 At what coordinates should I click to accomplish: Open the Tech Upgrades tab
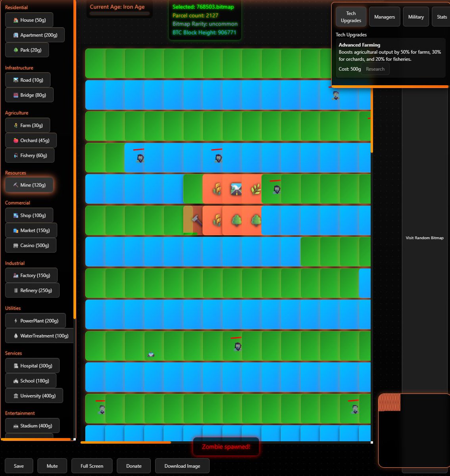[x=351, y=17]
